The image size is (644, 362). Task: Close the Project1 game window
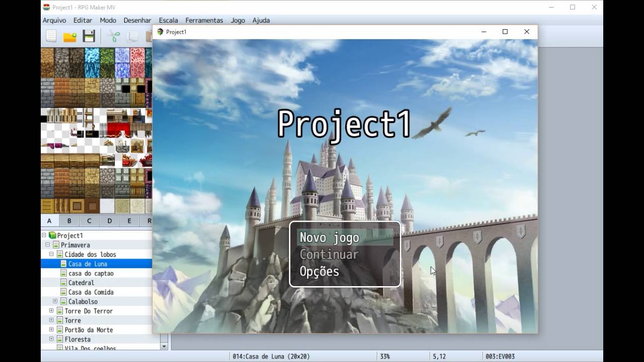[x=527, y=32]
